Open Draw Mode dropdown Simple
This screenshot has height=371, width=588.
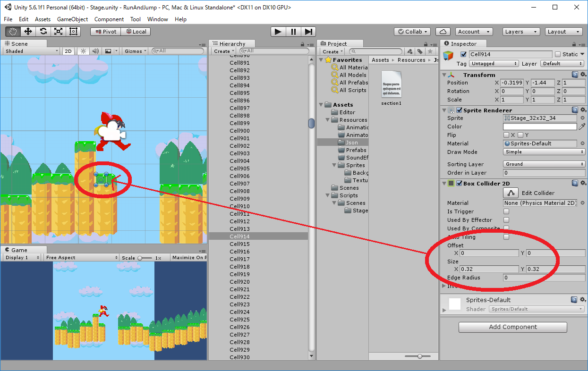[544, 152]
